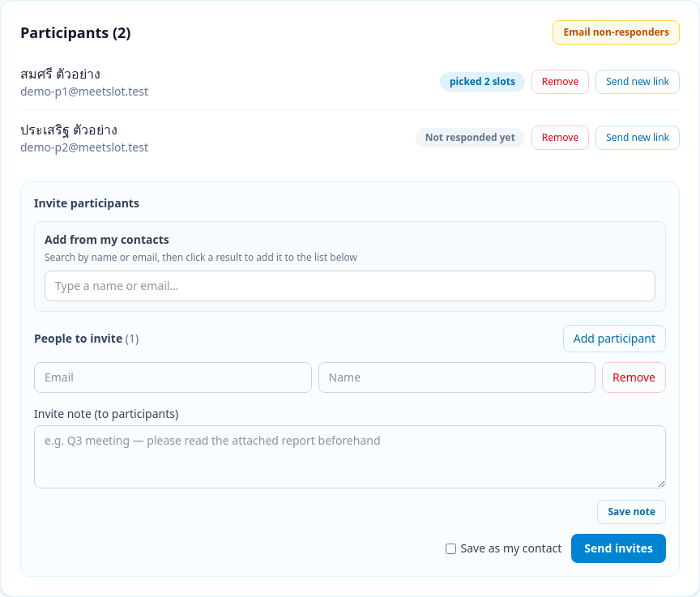Tick the 'Save as my contact' checkbox

point(451,549)
